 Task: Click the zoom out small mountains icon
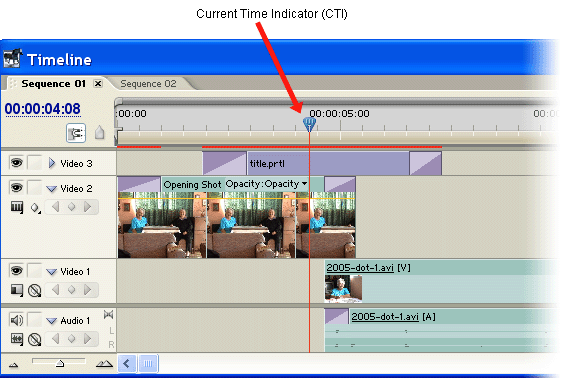click(14, 365)
